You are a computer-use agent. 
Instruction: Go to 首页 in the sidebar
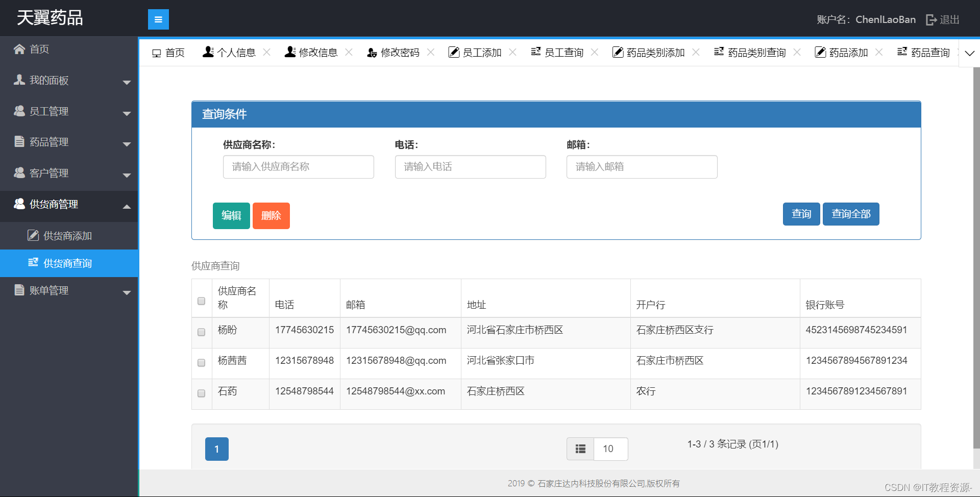69,49
